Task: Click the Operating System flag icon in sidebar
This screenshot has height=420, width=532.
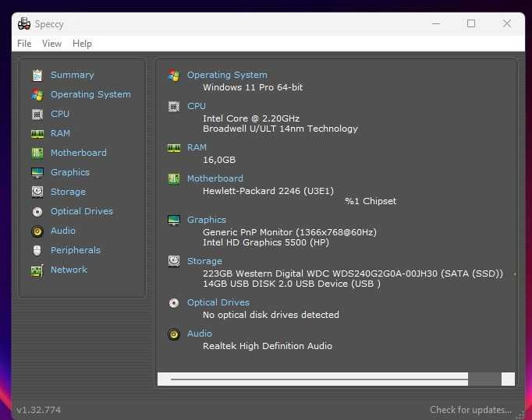Action: point(37,94)
